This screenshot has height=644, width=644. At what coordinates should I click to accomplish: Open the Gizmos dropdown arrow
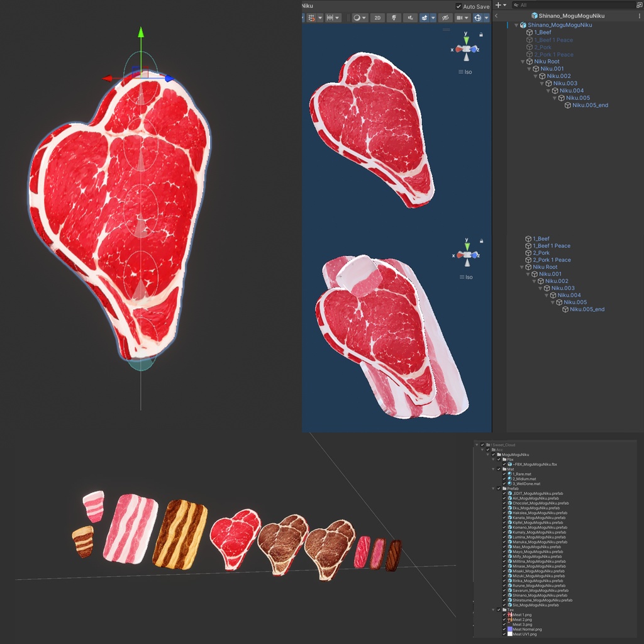point(486,18)
